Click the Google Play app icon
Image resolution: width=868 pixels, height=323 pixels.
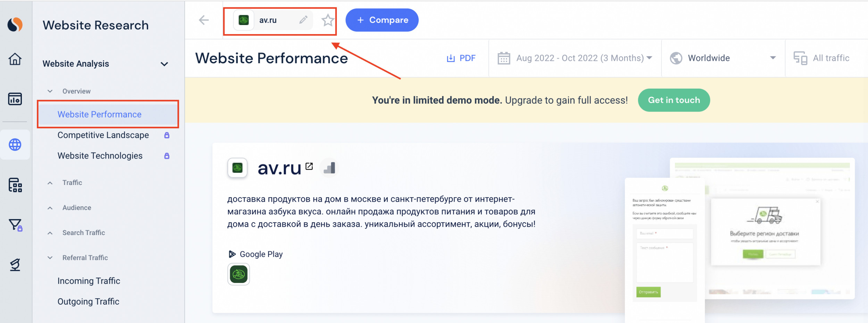click(x=239, y=274)
